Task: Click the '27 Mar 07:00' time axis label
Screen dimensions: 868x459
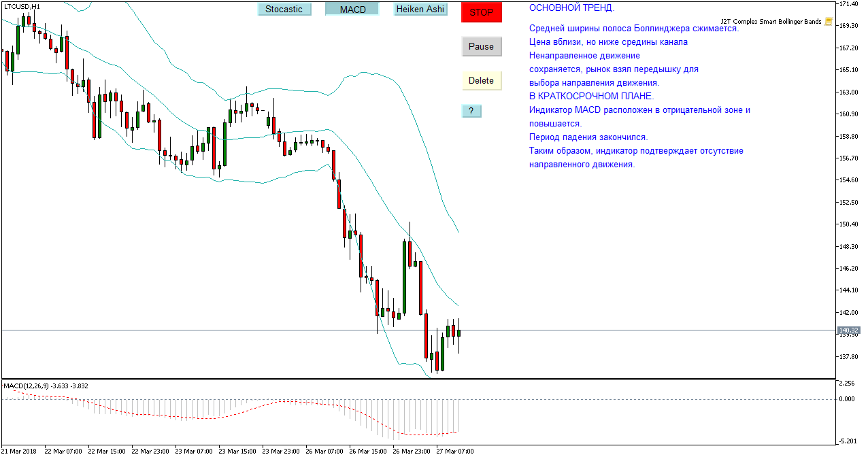Action: (x=455, y=451)
